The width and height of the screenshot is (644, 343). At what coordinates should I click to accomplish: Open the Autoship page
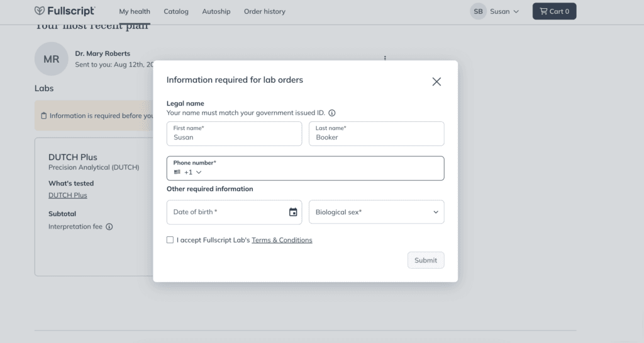point(216,11)
